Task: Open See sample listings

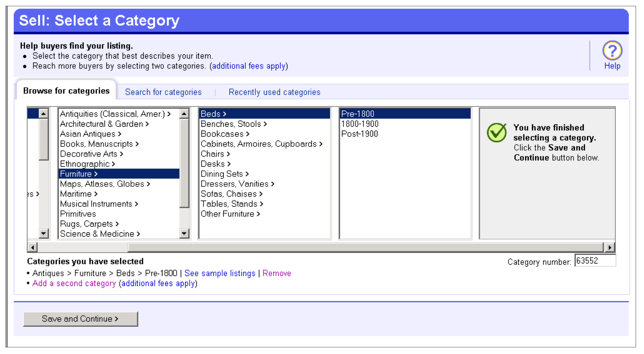Action: coord(220,273)
